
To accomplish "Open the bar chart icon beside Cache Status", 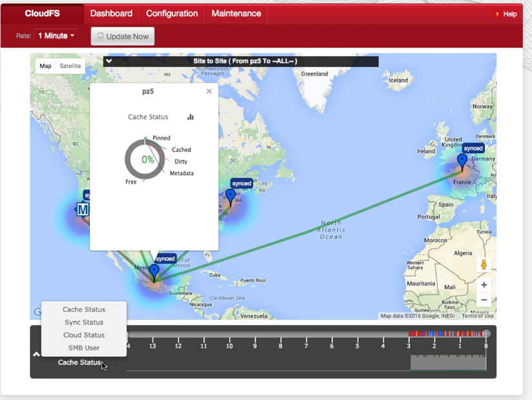I will pyautogui.click(x=190, y=117).
